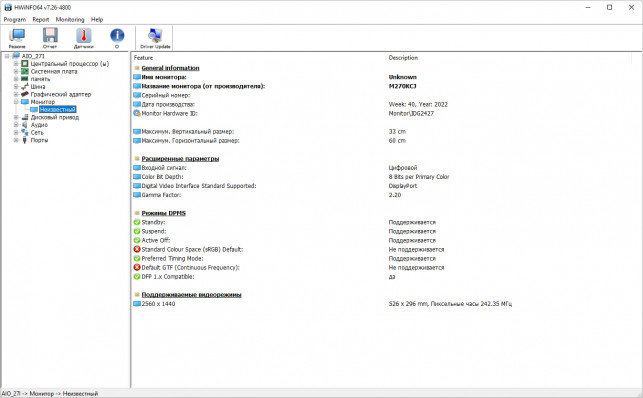Image resolution: width=643 pixels, height=398 pixels.
Task: Click the Report floppy disk icon
Action: pos(50,36)
